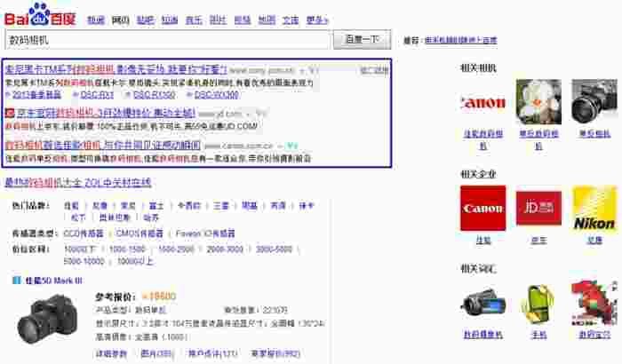The image size is (622, 364).
Task: Click the red JD icon beside second result
Action: [10, 114]
